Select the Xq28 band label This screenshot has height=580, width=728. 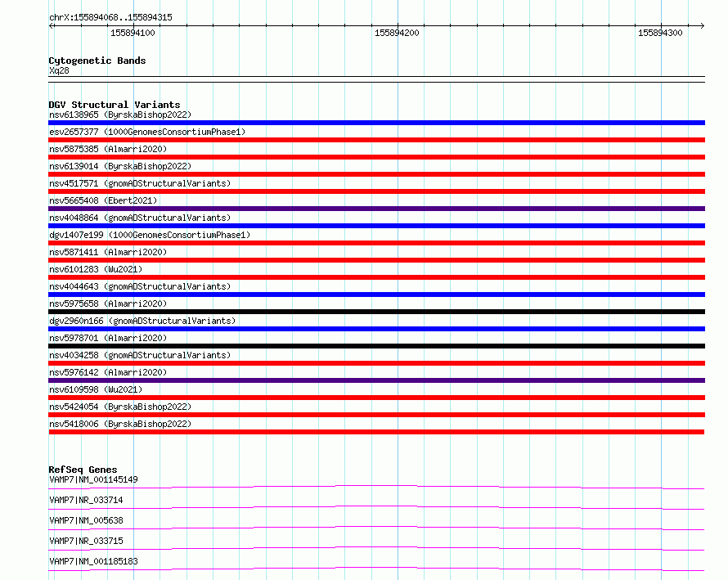[59, 70]
